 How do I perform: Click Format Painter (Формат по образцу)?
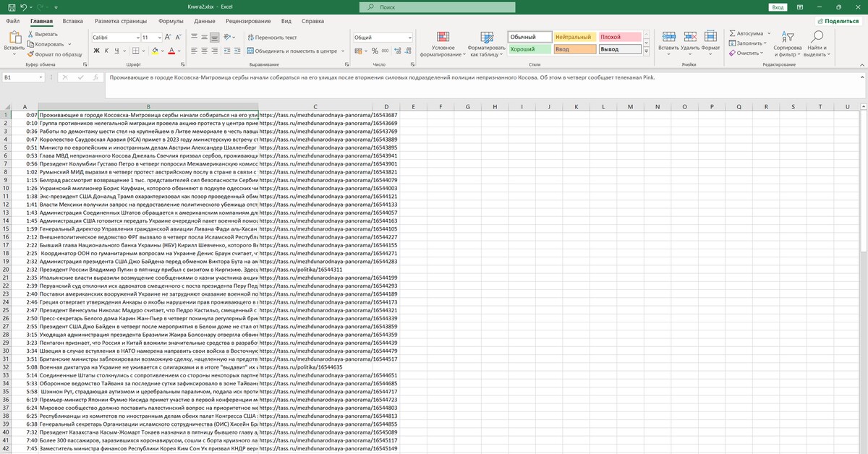(54, 53)
